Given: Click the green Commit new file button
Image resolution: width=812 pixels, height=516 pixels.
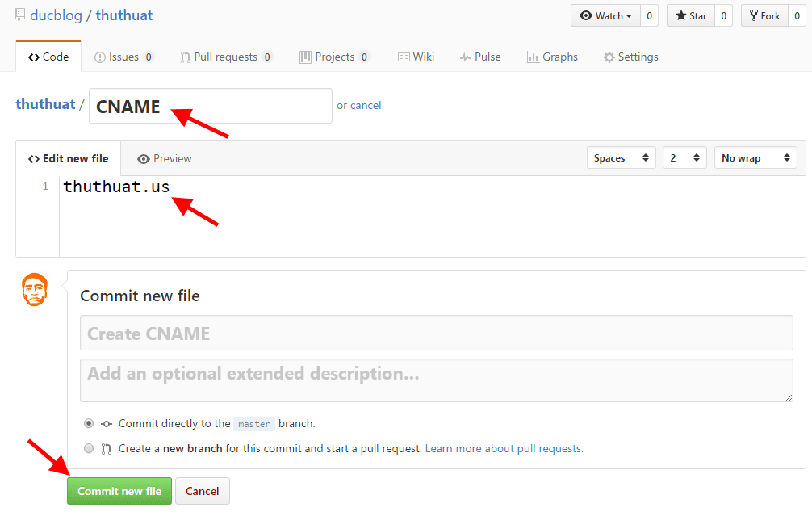Looking at the screenshot, I should (119, 491).
